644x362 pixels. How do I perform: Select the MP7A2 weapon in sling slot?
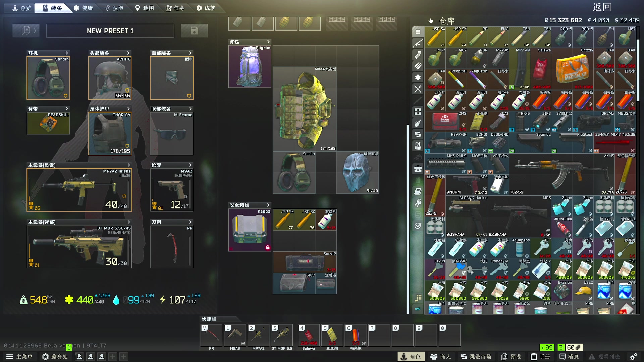click(79, 190)
